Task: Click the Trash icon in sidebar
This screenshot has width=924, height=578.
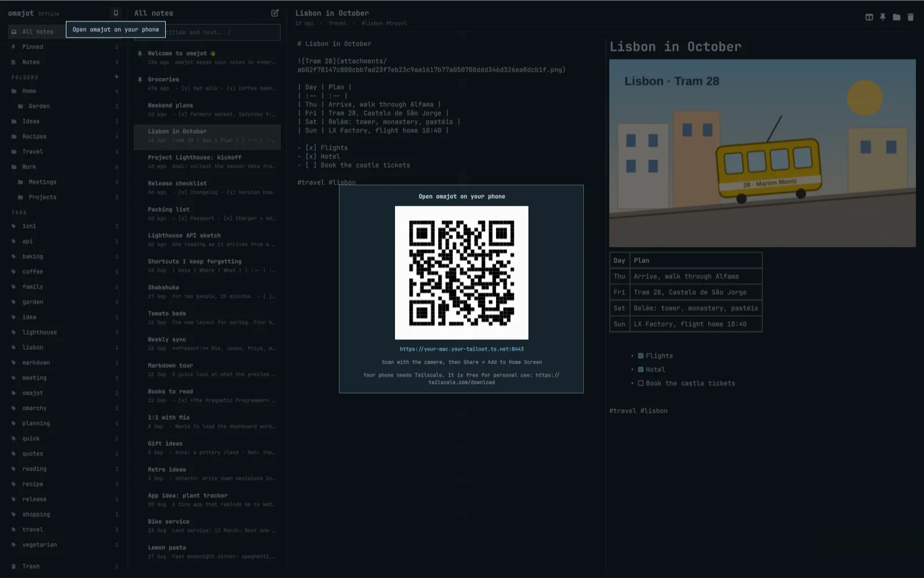Action: 14,566
